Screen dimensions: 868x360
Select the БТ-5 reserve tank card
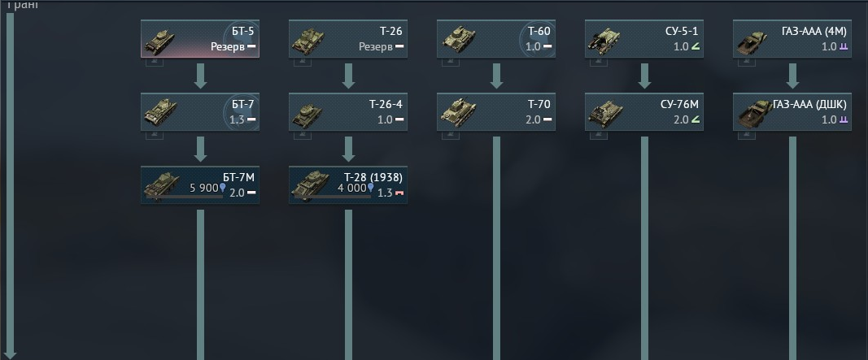(200, 39)
